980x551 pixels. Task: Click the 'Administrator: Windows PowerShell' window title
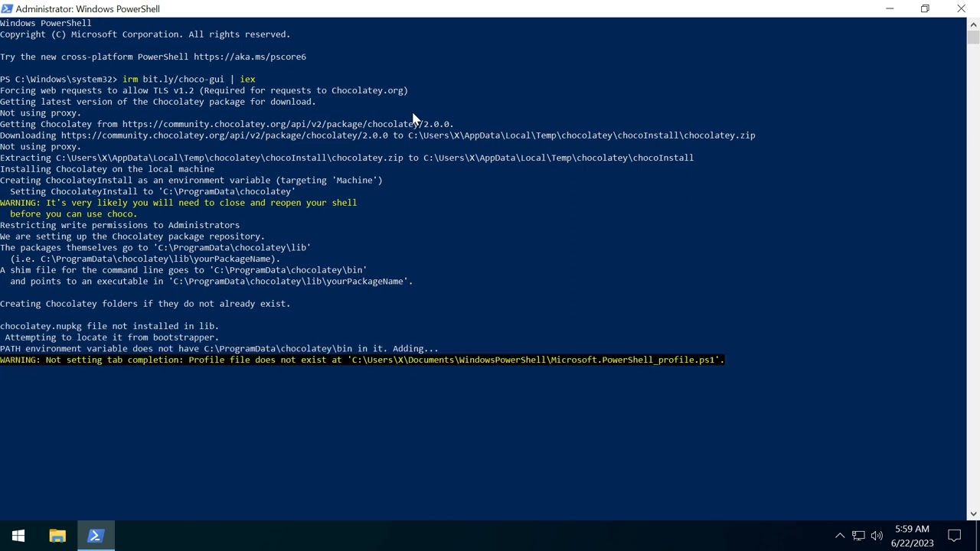click(x=88, y=9)
